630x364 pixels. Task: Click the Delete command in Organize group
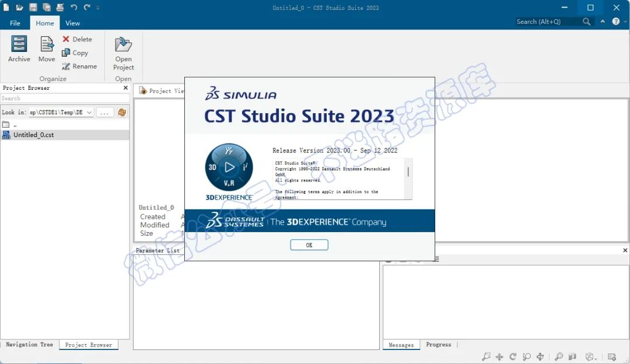(77, 39)
